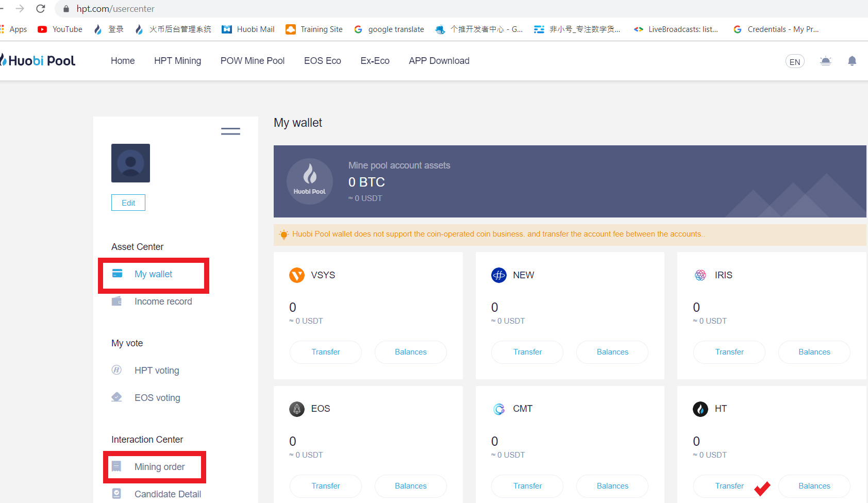Click Balances on the HT card

pyautogui.click(x=814, y=486)
